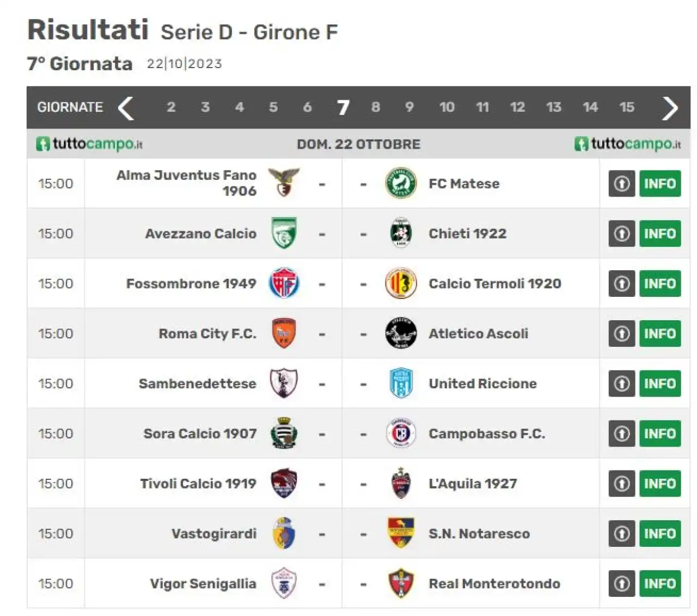Click the Alma Juventus Fano 1906 crest
This screenshot has height=616, width=697.
pyautogui.click(x=284, y=182)
